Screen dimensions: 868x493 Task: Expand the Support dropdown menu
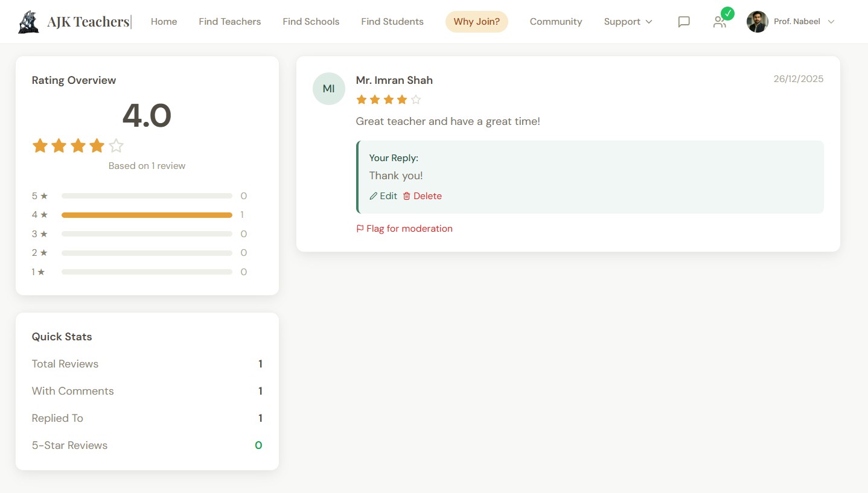(x=628, y=22)
